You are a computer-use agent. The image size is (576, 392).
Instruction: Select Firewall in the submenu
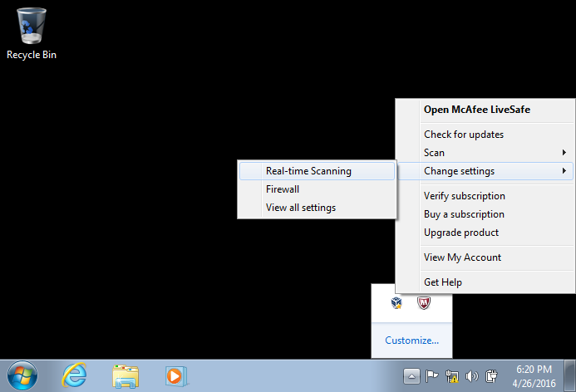click(317, 189)
